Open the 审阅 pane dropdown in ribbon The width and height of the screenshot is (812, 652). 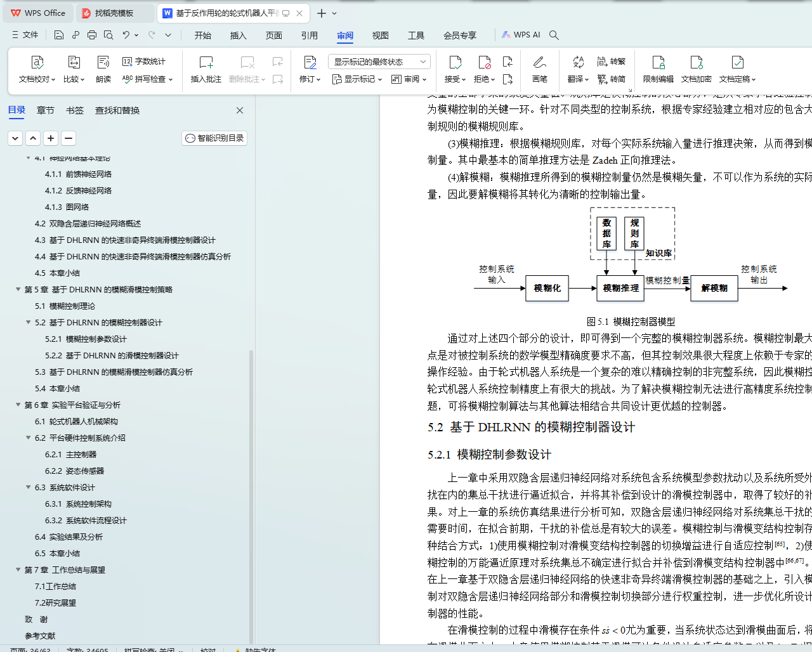tap(409, 79)
